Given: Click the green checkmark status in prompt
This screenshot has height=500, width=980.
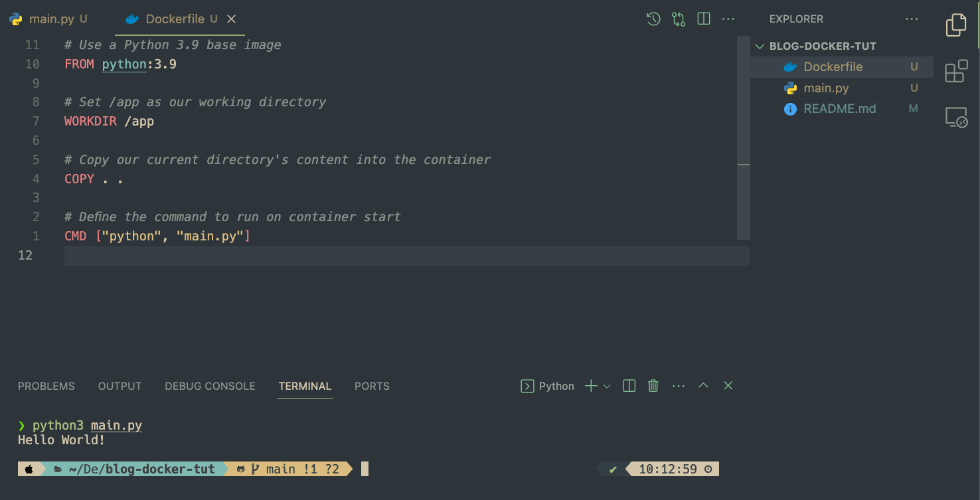Looking at the screenshot, I should tap(613, 470).
